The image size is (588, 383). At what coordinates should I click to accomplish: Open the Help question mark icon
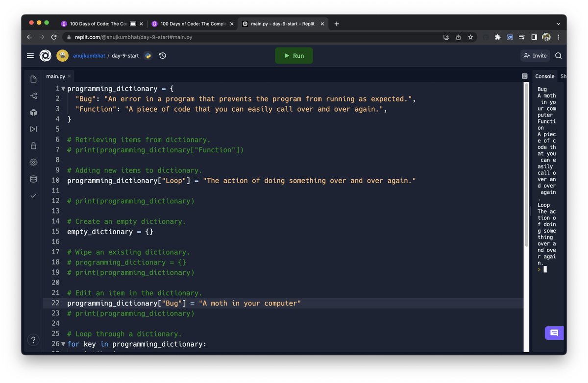[x=33, y=340]
